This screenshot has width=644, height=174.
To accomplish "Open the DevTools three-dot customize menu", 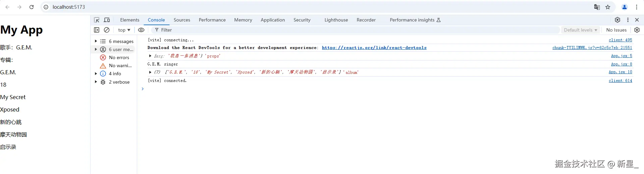I will point(628,20).
